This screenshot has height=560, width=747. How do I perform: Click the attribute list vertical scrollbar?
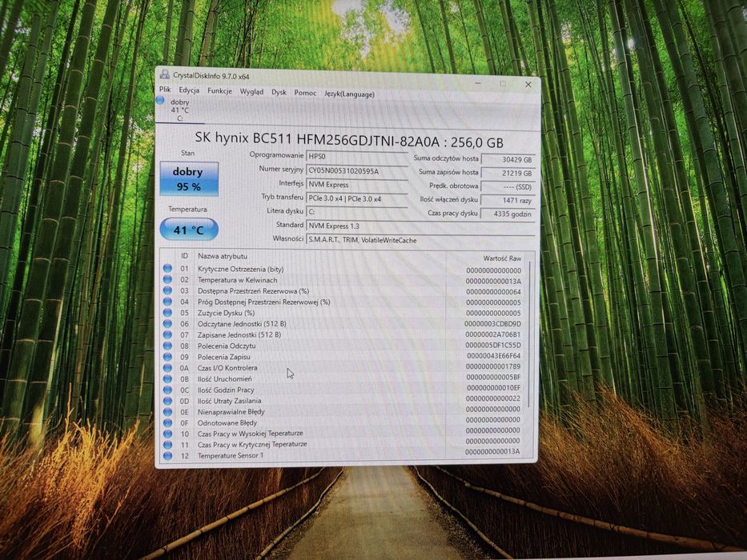530,334
